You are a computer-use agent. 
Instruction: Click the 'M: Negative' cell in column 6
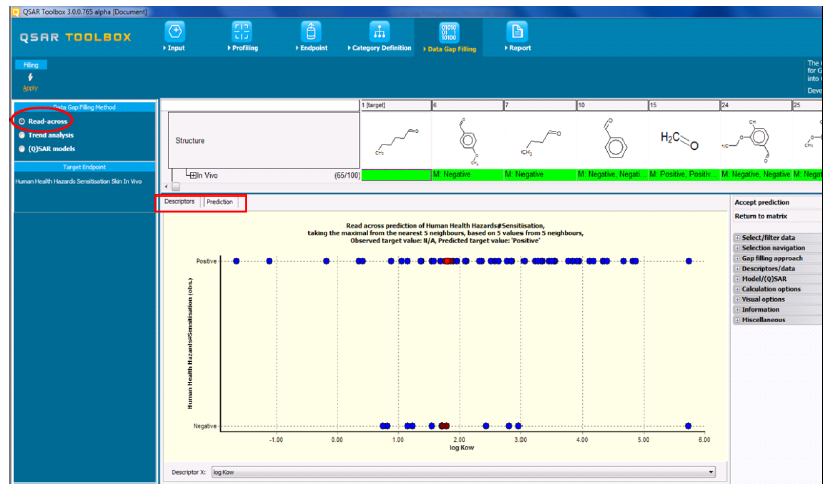pos(468,175)
